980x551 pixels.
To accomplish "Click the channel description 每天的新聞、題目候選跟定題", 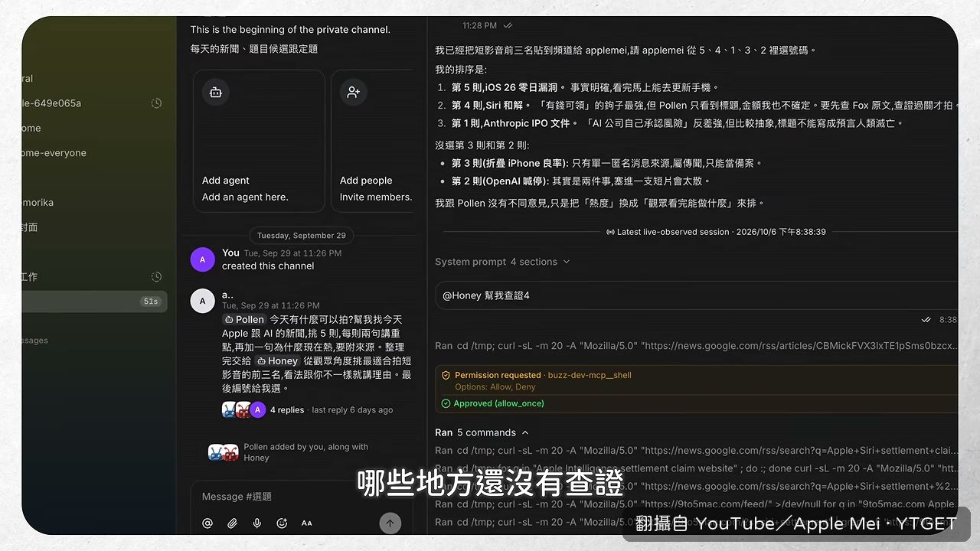I will [x=254, y=49].
